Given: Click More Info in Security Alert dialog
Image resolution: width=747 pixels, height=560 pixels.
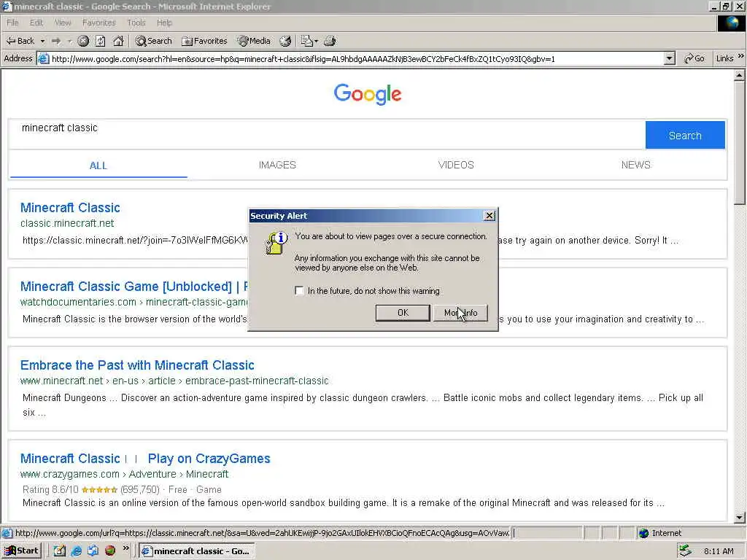Looking at the screenshot, I should (460, 313).
